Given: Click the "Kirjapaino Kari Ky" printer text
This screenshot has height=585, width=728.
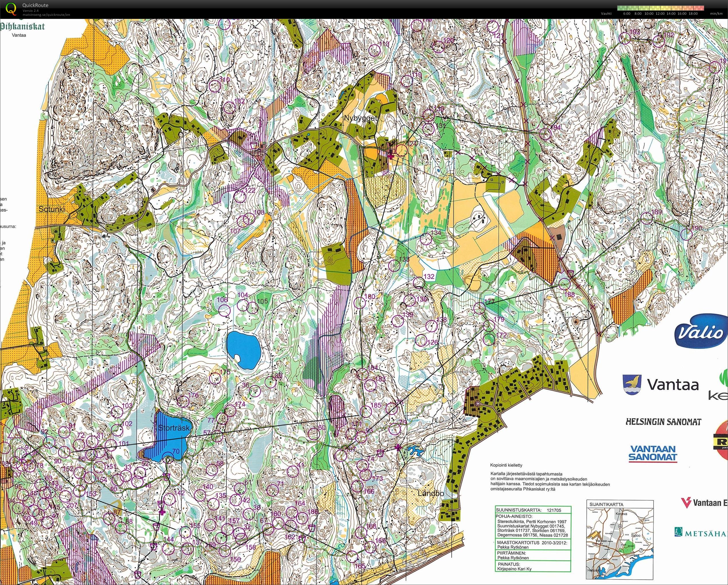Looking at the screenshot, I should (514, 569).
